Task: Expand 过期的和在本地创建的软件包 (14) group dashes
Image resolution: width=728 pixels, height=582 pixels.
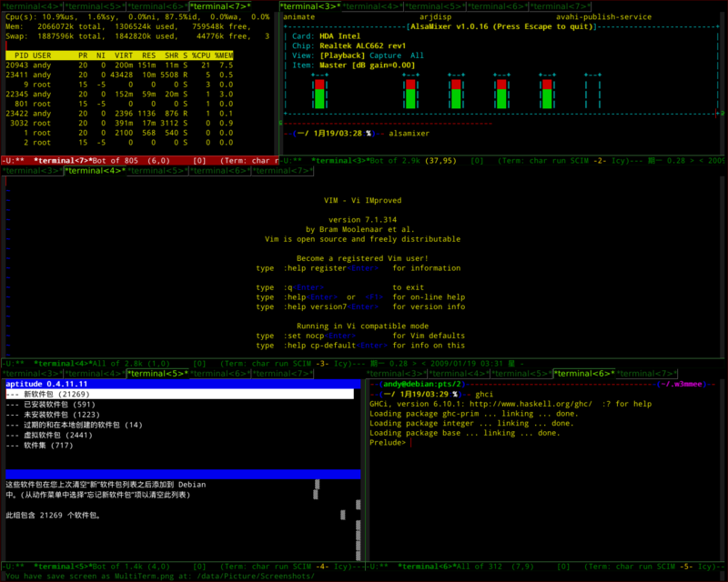Action: point(13,425)
